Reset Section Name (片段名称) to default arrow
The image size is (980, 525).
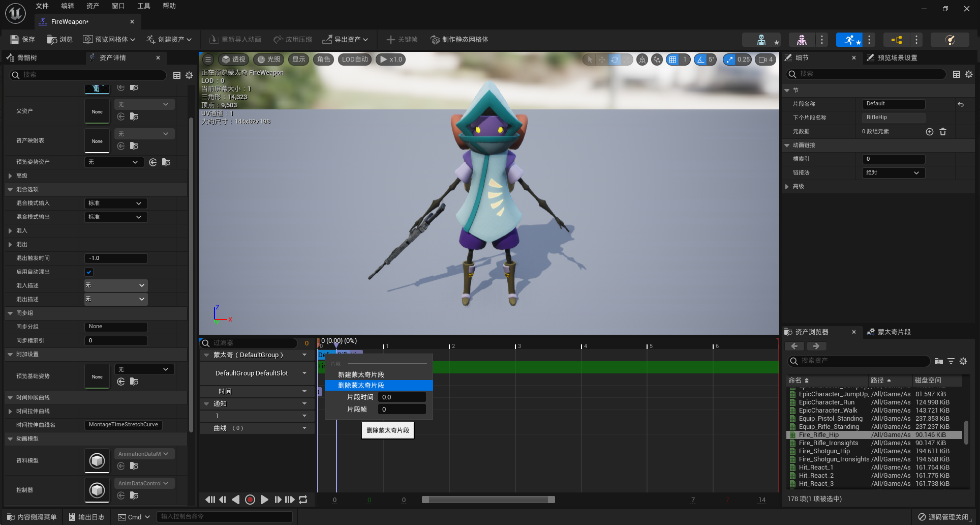coord(961,104)
